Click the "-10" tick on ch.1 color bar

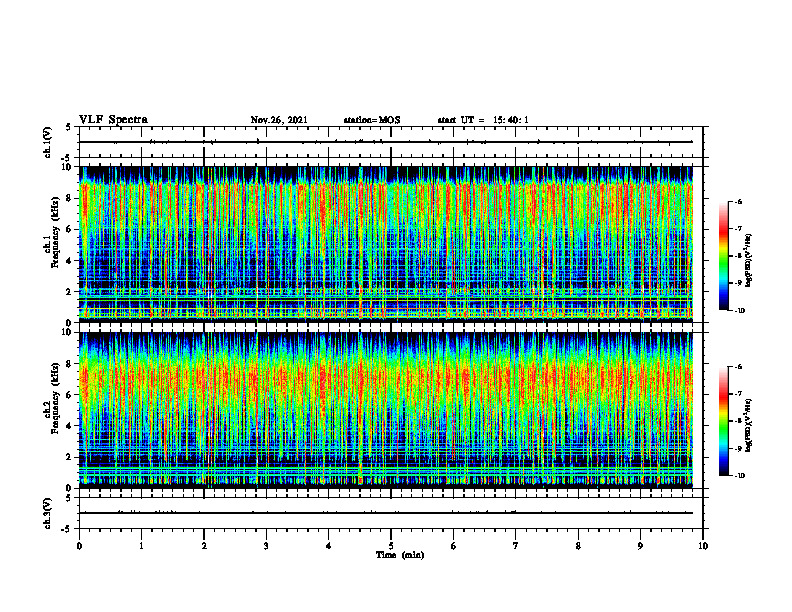coord(740,311)
